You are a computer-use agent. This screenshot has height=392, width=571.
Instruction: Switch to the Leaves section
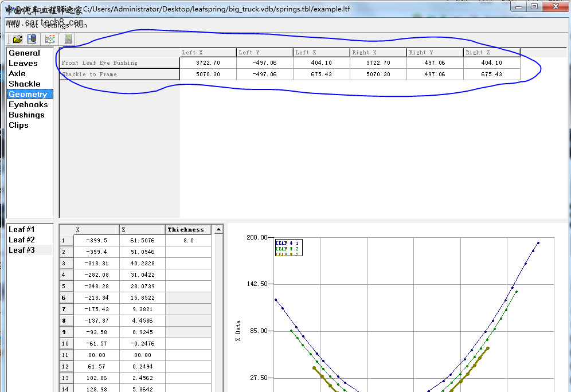tap(23, 63)
